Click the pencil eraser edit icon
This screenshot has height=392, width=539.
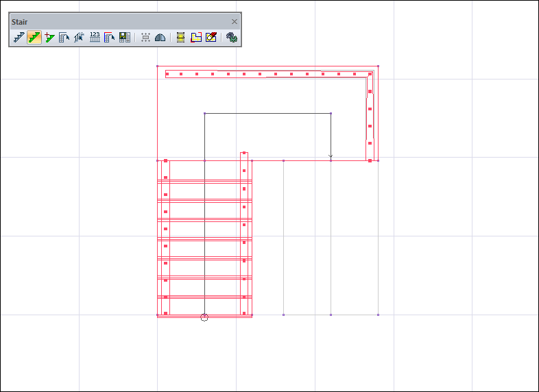pyautogui.click(x=211, y=38)
